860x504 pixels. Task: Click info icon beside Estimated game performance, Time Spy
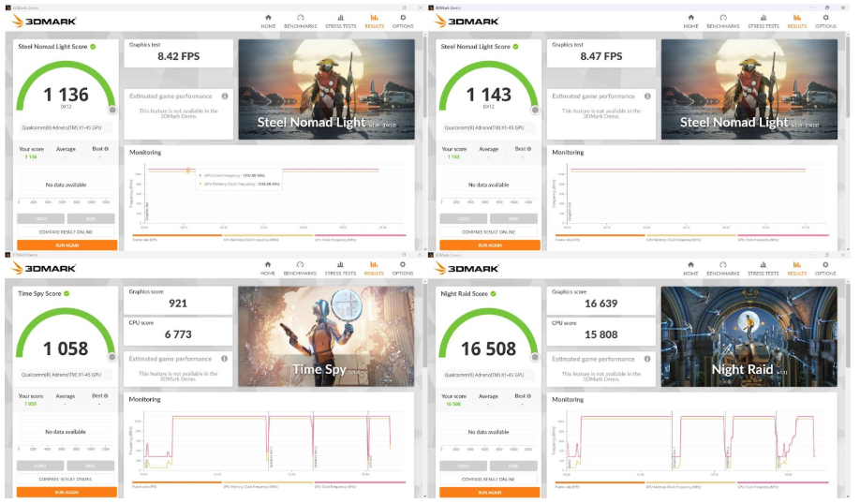(224, 359)
